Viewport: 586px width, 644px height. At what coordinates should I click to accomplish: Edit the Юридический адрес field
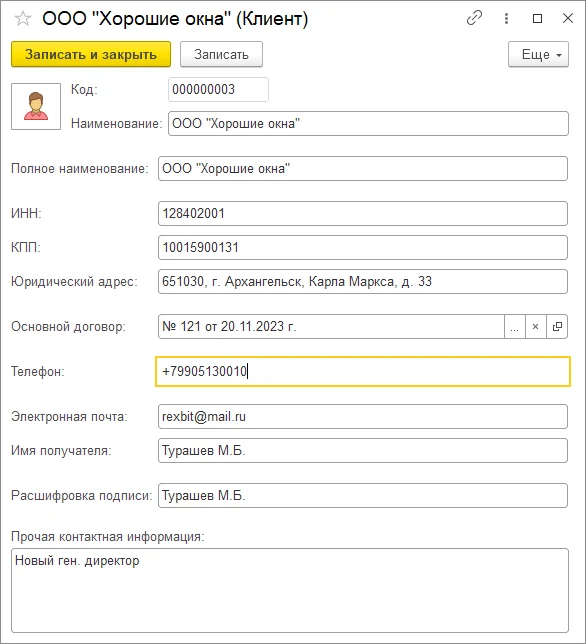(x=363, y=281)
